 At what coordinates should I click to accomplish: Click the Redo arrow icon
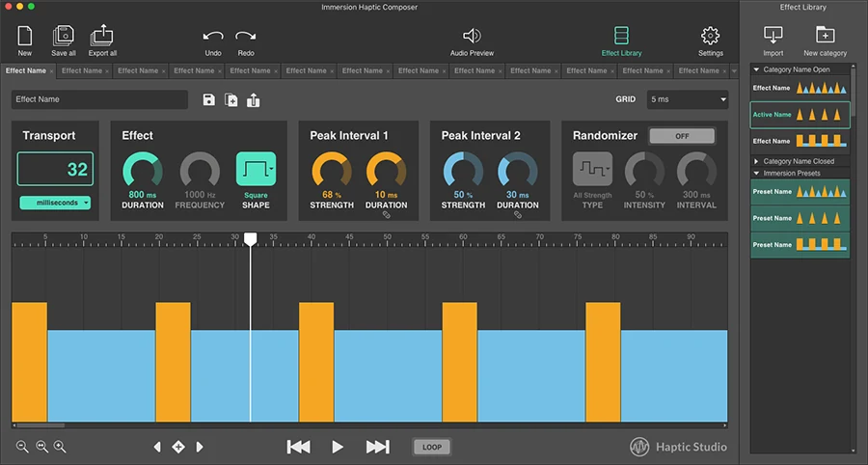(245, 37)
